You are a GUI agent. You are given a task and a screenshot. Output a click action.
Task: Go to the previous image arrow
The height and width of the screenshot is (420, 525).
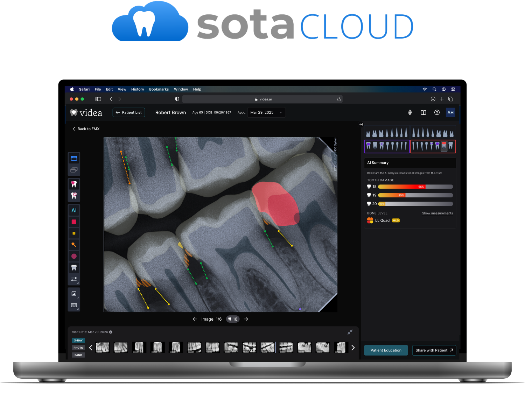pyautogui.click(x=195, y=319)
